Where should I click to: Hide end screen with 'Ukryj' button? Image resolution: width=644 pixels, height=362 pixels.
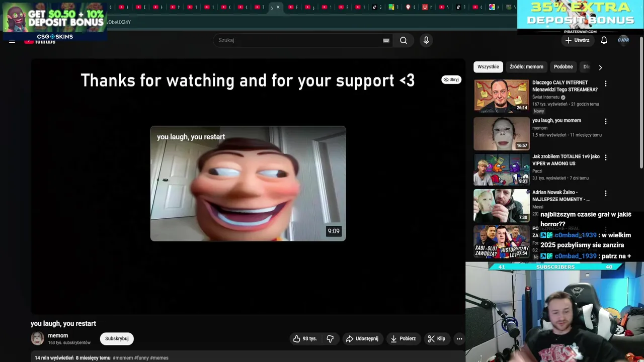pyautogui.click(x=451, y=79)
